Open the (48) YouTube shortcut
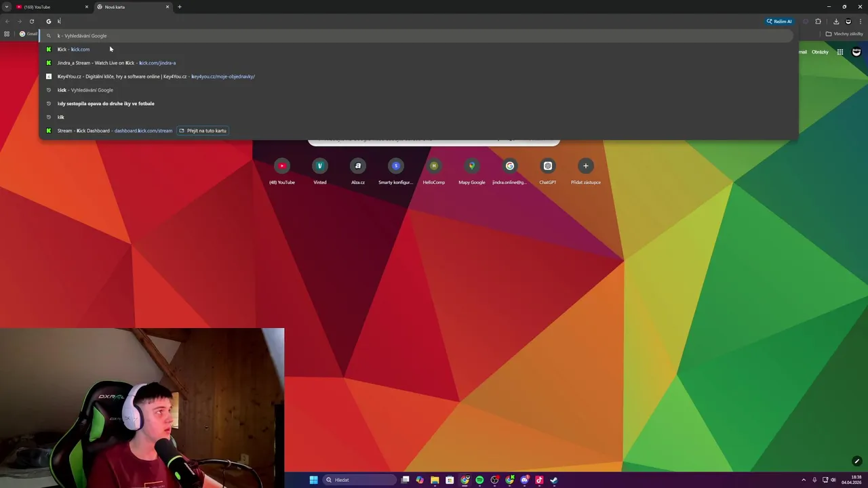 coord(282,171)
